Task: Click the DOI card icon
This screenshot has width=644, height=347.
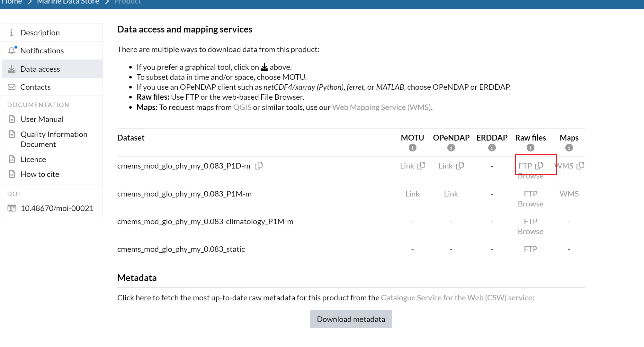Action: pyautogui.click(x=12, y=208)
